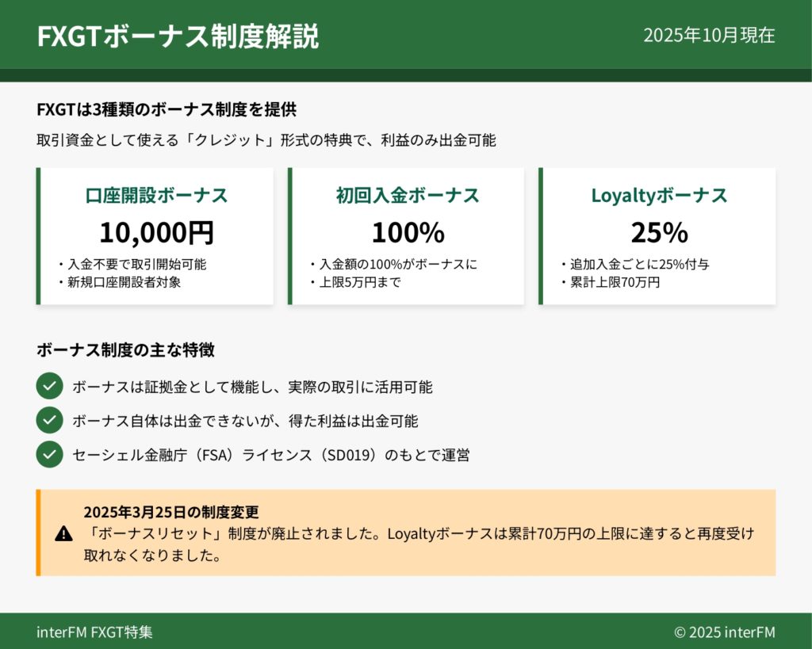
Task: Select the 口座開設ボーナス card heading
Action: coord(156,196)
